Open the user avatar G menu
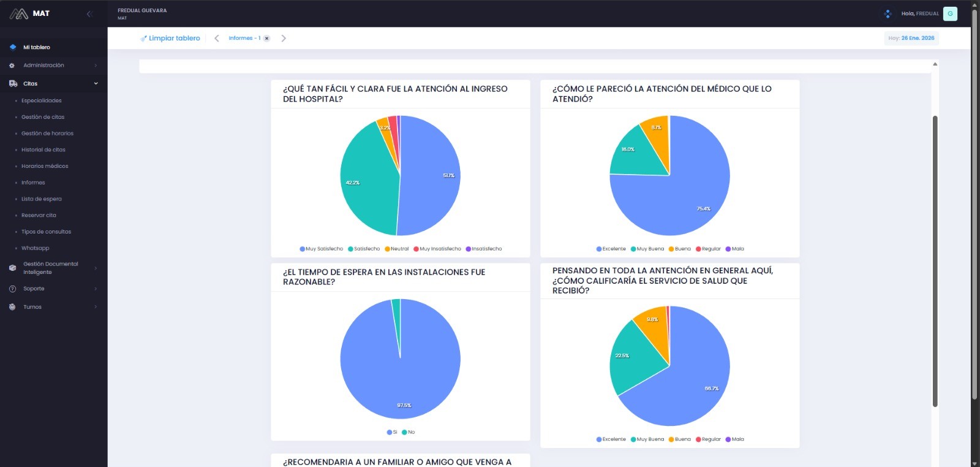This screenshot has width=980, height=467. [950, 13]
